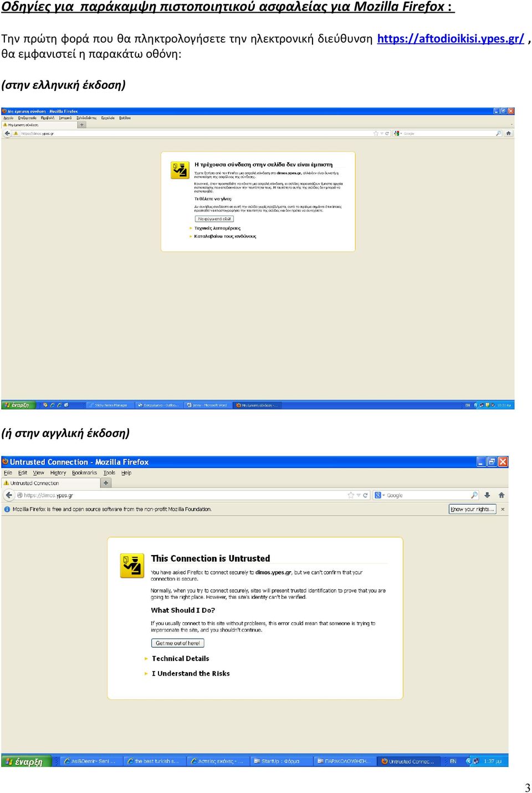Click the Home icon in Greek Firefox toolbar
Image resolution: width=532 pixels, height=793 pixels.
[508, 134]
